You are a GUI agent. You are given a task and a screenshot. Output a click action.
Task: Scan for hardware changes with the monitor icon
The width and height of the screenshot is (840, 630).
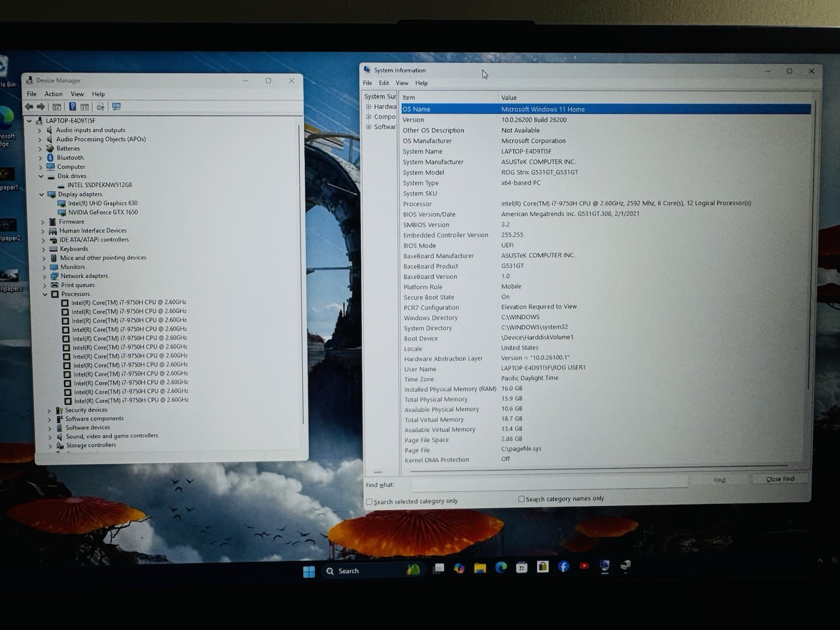pyautogui.click(x=117, y=107)
